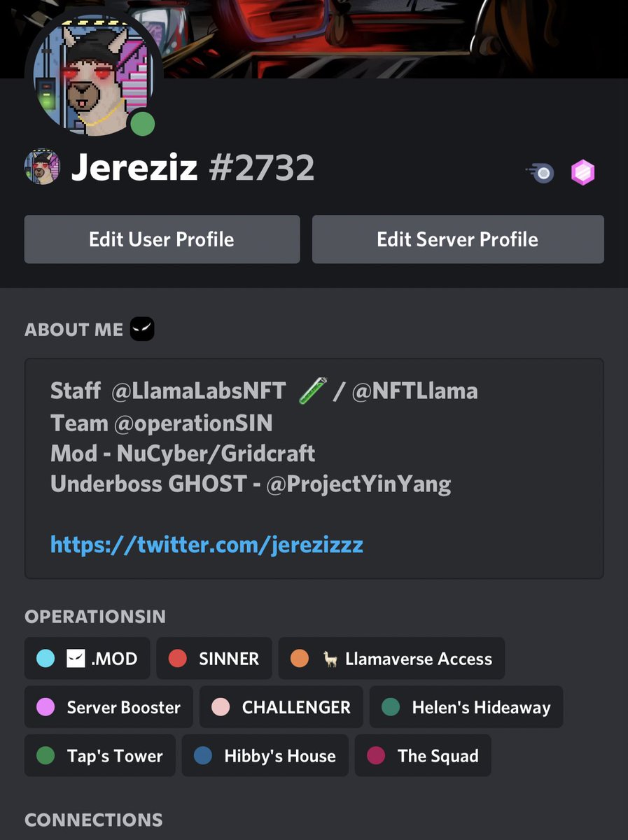Select the Tap's Tower role tag

point(100,755)
